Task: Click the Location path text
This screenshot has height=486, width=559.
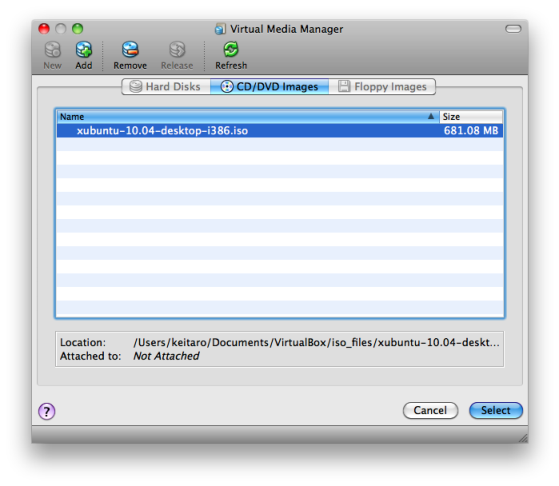Action: (316, 342)
